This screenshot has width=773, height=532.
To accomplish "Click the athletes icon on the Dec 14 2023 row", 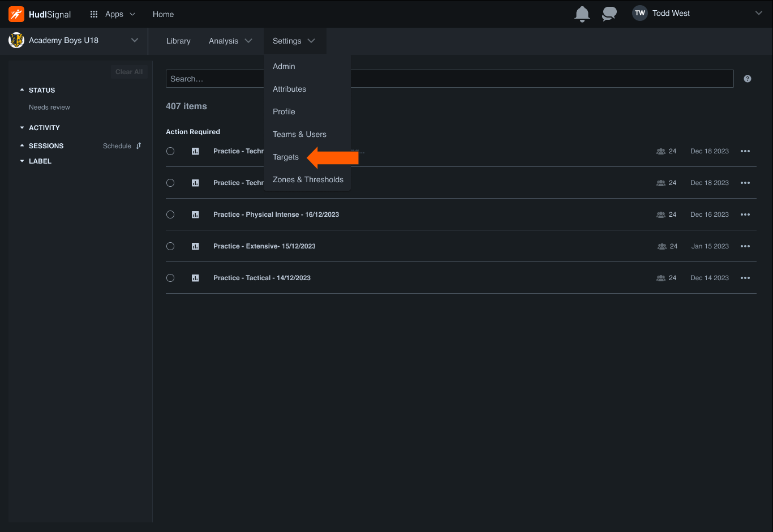I will [x=660, y=278].
